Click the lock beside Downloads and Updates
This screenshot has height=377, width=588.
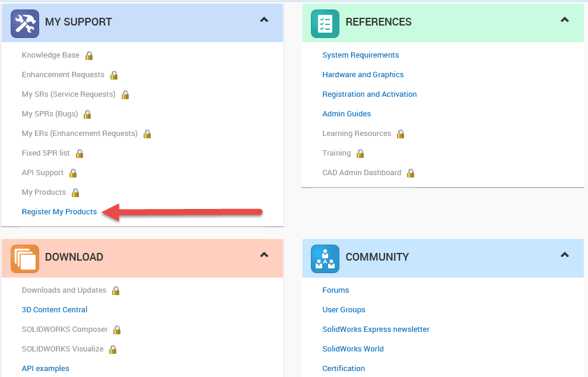point(116,290)
